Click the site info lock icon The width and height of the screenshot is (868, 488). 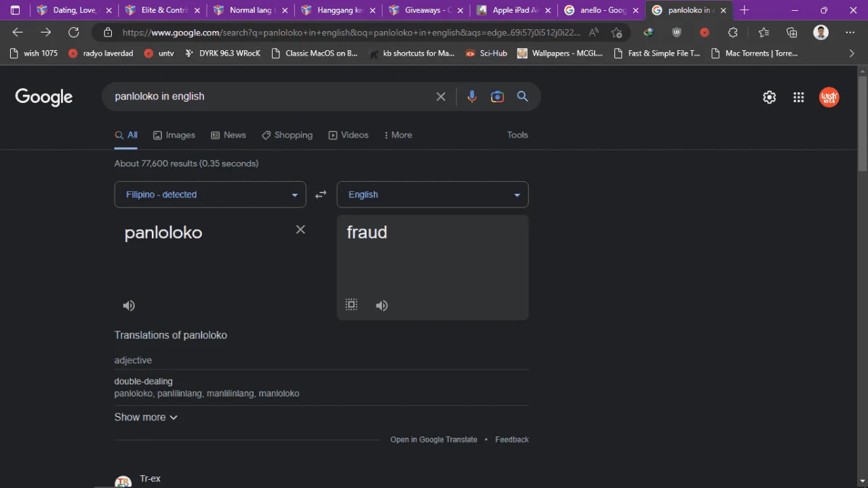[x=107, y=33]
